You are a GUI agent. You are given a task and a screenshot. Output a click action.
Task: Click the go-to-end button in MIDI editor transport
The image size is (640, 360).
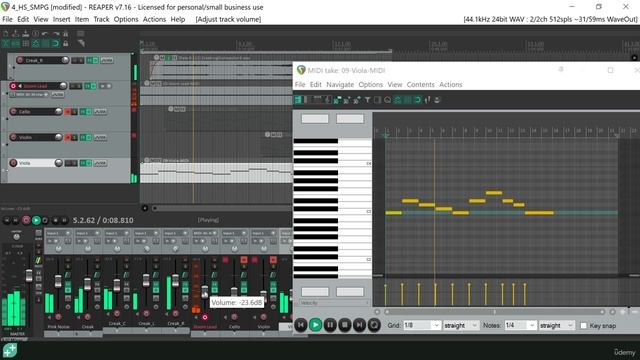tap(359, 325)
